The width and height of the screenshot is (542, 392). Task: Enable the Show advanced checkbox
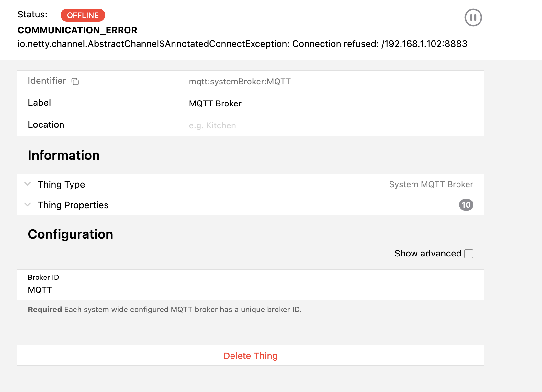pyautogui.click(x=469, y=254)
